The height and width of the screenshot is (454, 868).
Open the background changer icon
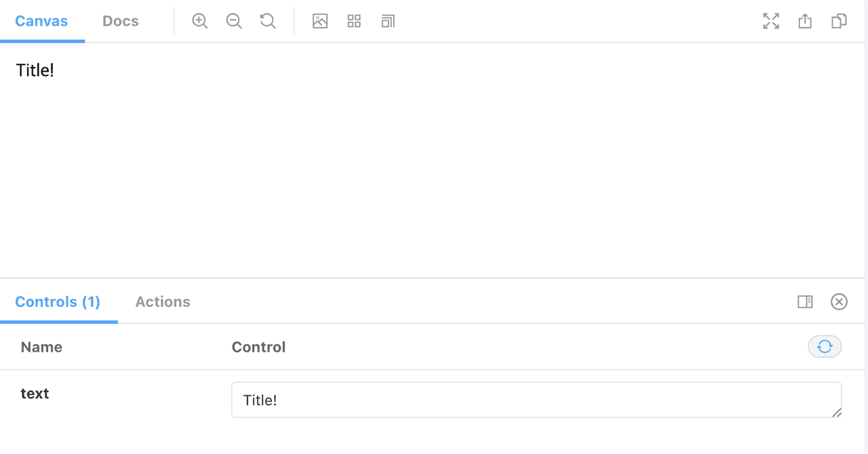(x=320, y=21)
